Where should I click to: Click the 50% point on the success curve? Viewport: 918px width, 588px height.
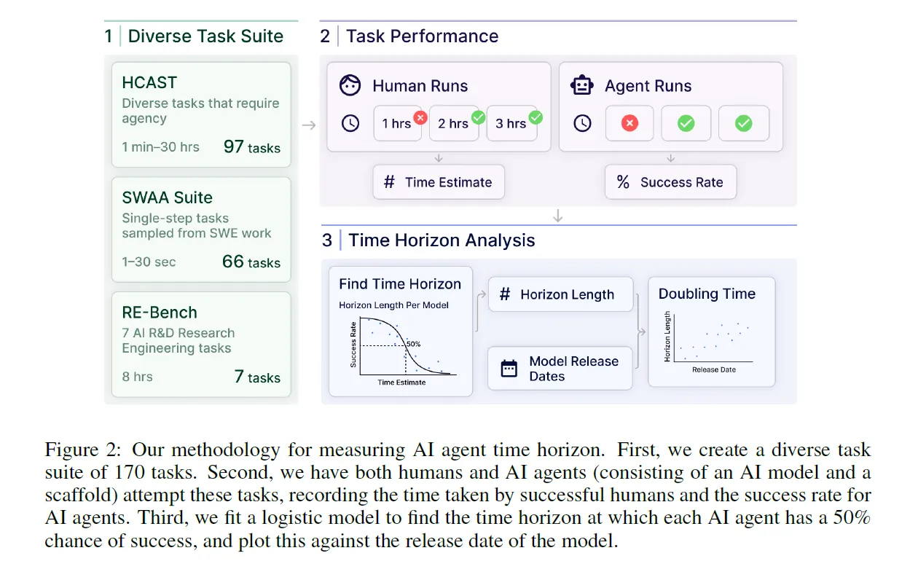point(404,345)
